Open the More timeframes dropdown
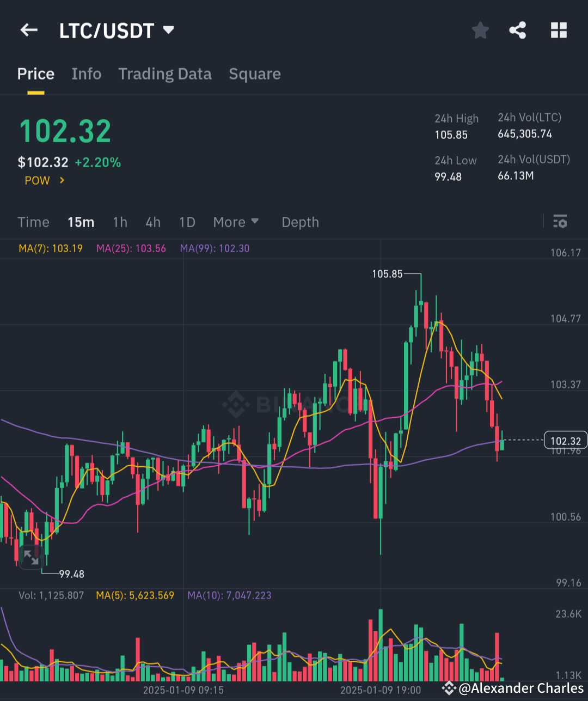Viewport: 588px width, 701px height. 235,222
